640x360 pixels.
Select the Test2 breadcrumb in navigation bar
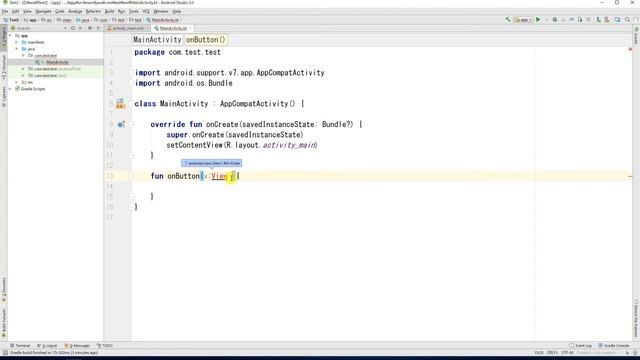(x=11, y=20)
